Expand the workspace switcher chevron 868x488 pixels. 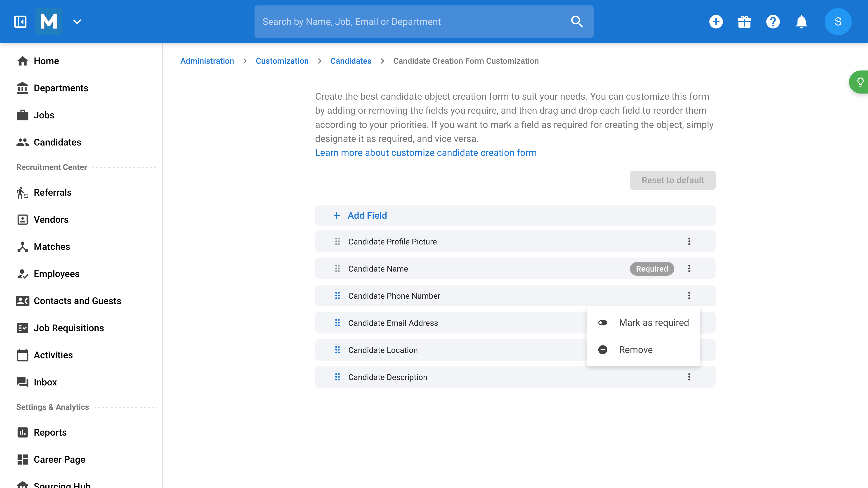tap(77, 21)
